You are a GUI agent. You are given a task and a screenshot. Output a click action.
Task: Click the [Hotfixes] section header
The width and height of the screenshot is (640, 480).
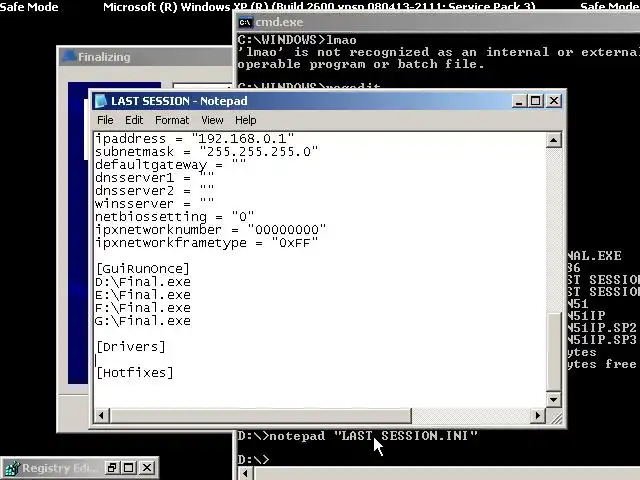click(135, 373)
